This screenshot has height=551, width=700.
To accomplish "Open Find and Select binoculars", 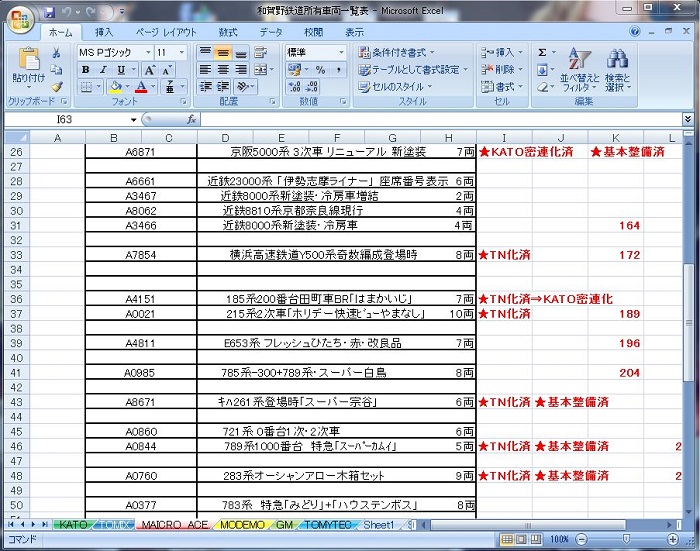I will click(617, 70).
